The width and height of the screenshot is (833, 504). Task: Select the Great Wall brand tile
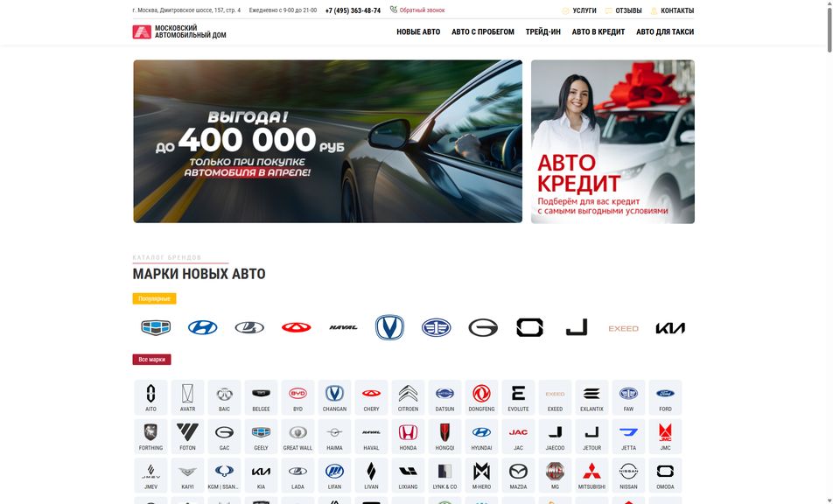(297, 436)
